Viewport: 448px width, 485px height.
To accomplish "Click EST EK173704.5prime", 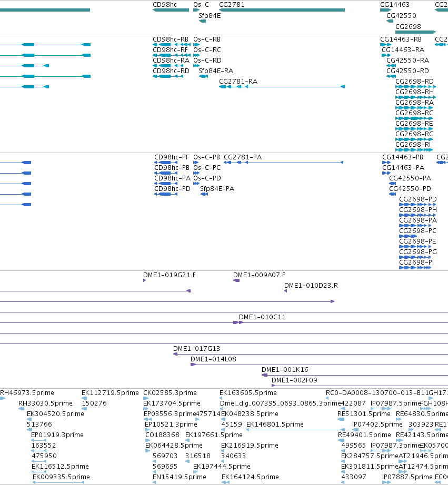I will click(x=172, y=403).
